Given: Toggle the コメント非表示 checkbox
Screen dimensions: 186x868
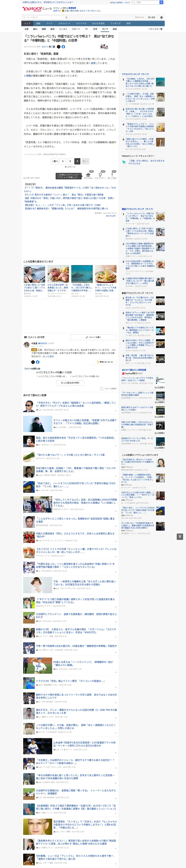Looking at the screenshot, I should click(102, 389).
